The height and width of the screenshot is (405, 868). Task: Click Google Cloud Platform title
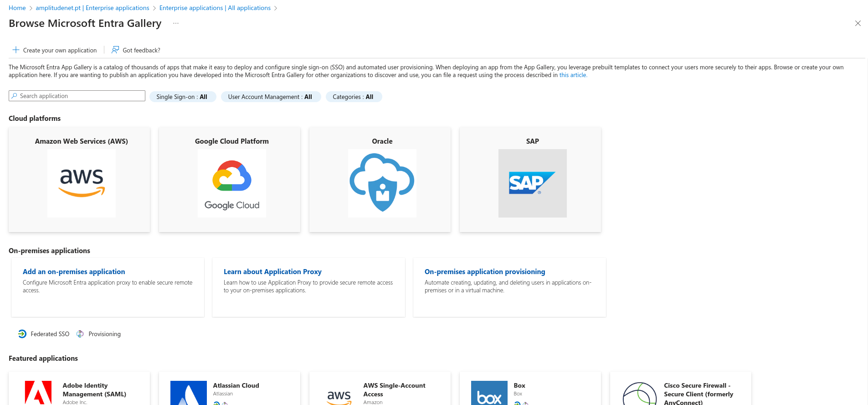[232, 141]
